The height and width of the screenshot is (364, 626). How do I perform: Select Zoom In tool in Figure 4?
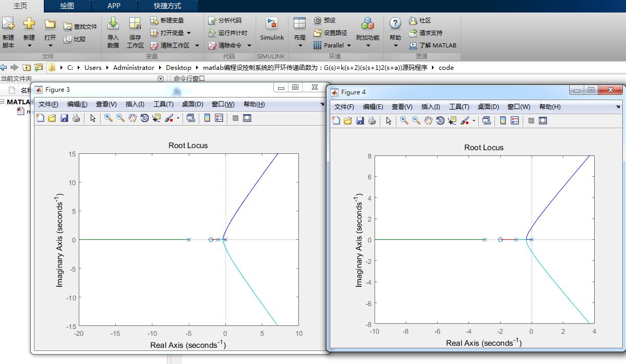click(404, 120)
